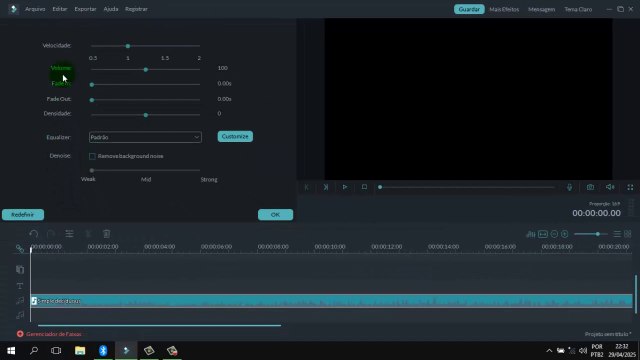
Task: Click the Densidade slider handle
Action: tap(146, 115)
